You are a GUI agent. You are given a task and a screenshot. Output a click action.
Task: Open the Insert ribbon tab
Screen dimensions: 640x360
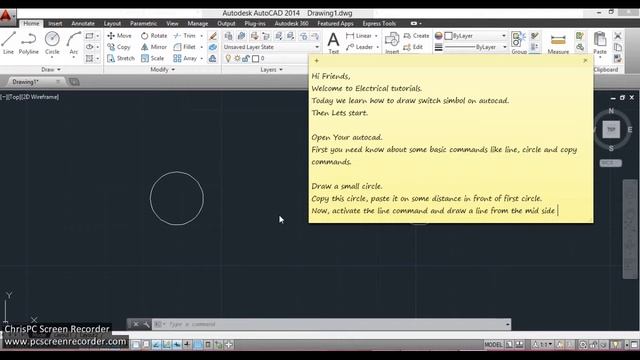[55, 24]
